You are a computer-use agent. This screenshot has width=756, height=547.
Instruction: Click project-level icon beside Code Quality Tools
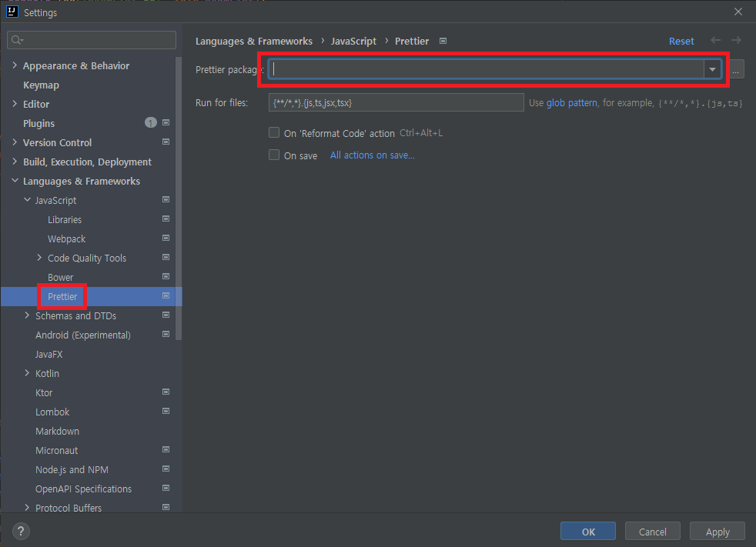166,258
